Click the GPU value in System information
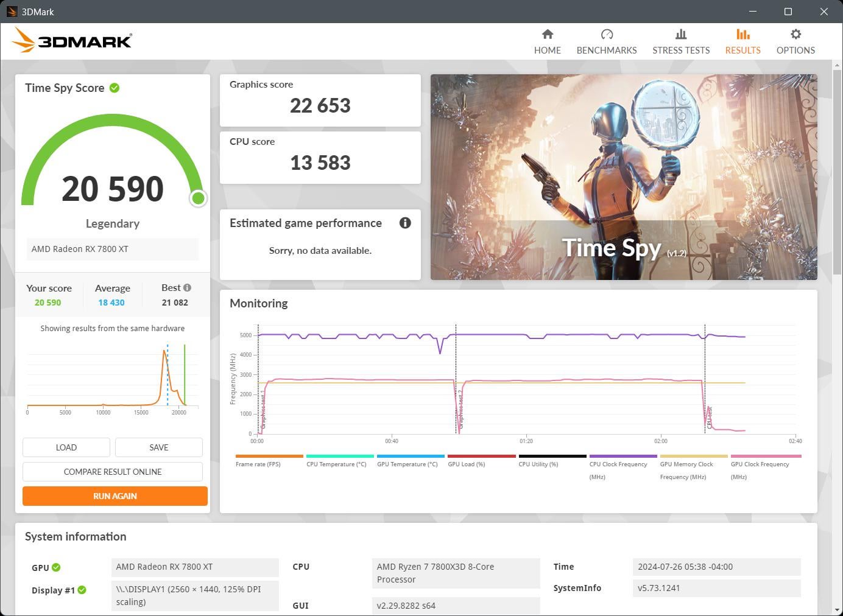 [x=195, y=567]
